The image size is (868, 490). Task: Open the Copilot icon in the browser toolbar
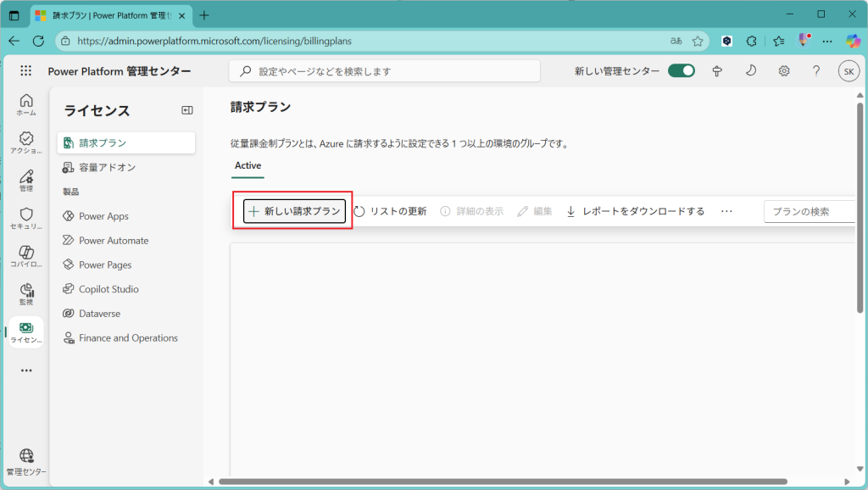[853, 41]
